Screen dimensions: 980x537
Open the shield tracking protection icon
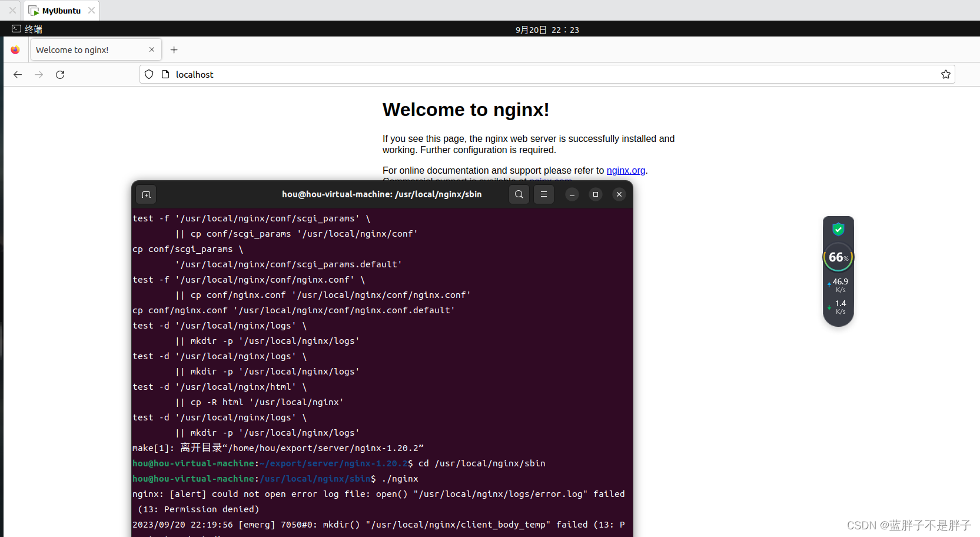click(149, 74)
